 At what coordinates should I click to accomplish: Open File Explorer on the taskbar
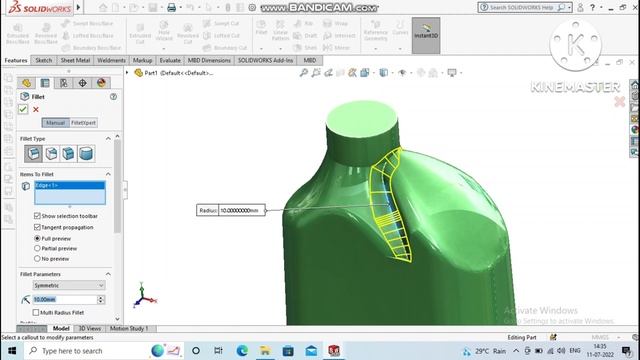click(x=265, y=351)
